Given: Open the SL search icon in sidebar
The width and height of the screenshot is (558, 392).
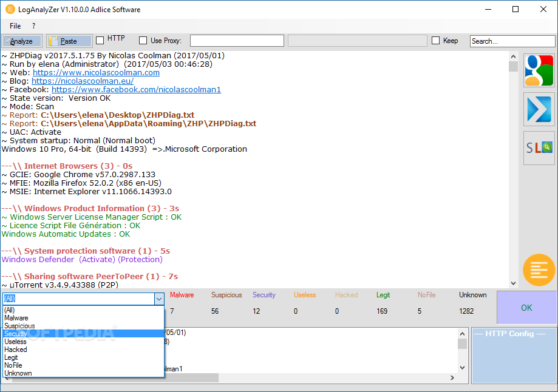Looking at the screenshot, I should click(x=539, y=148).
